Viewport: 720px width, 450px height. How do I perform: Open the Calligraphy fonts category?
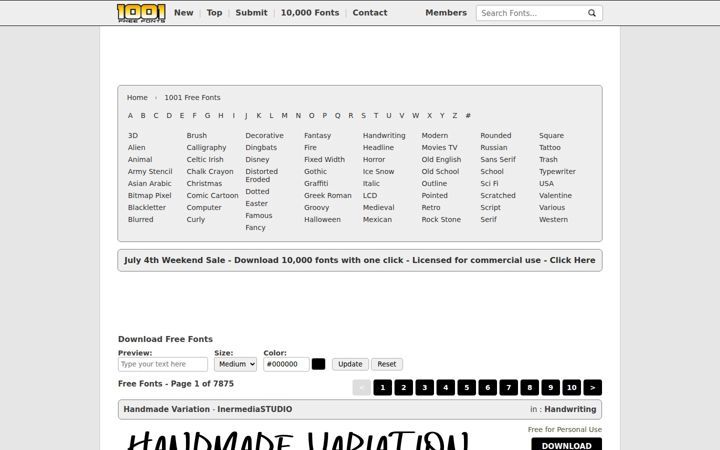tap(206, 147)
